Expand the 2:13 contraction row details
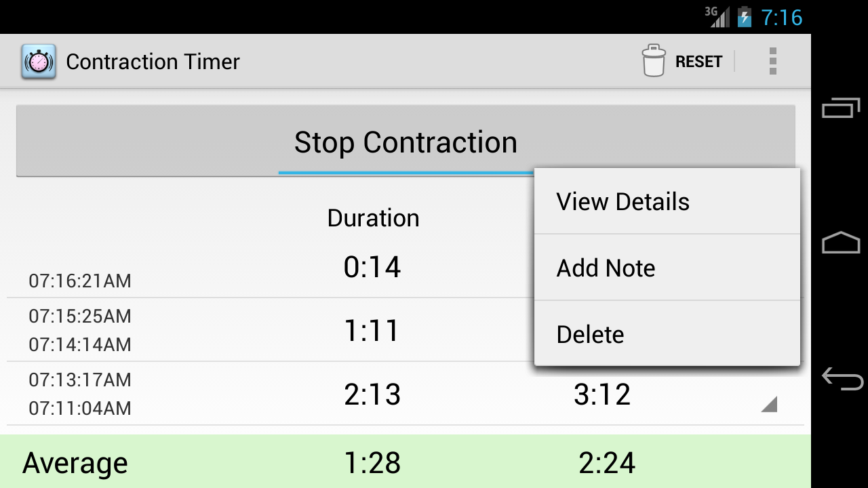868x488 pixels. pos(768,405)
